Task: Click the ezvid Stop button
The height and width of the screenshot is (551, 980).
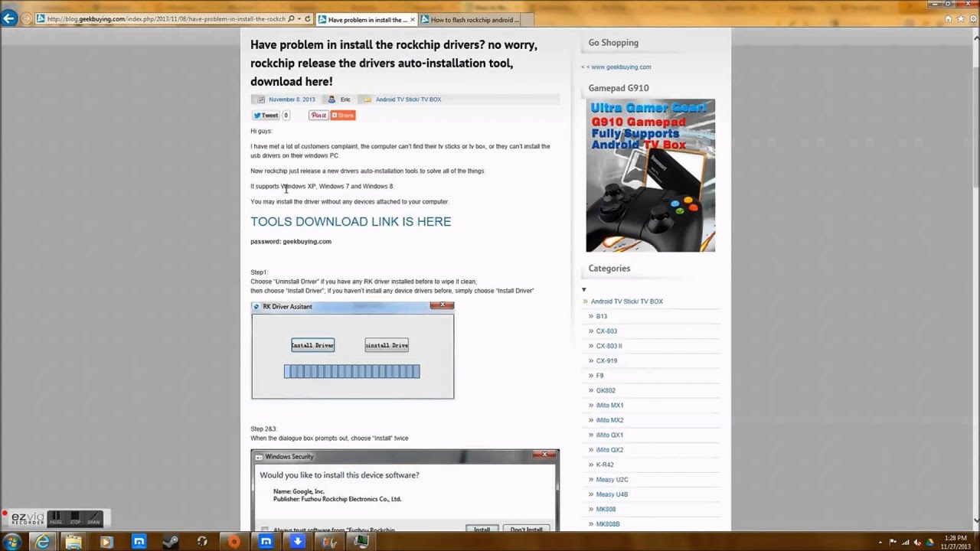Action: tap(75, 518)
